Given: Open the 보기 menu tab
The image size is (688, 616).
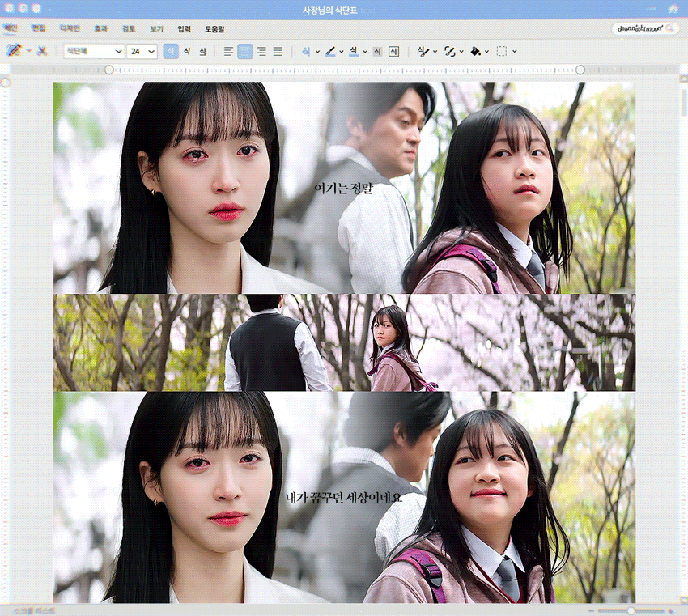Looking at the screenshot, I should [156, 29].
